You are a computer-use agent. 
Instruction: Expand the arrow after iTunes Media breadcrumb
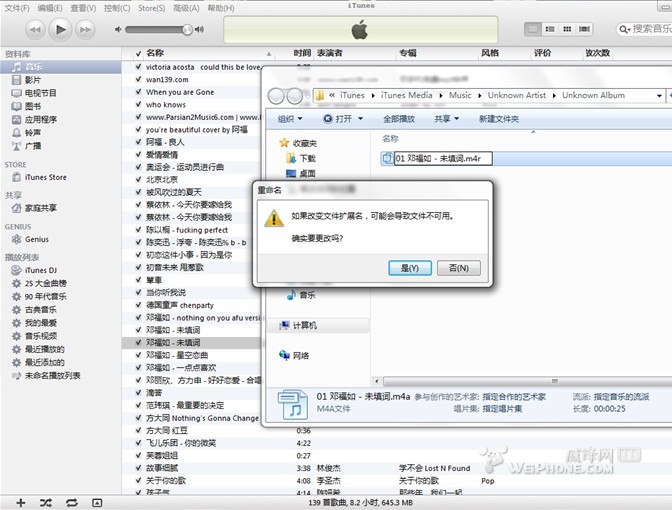tap(441, 96)
